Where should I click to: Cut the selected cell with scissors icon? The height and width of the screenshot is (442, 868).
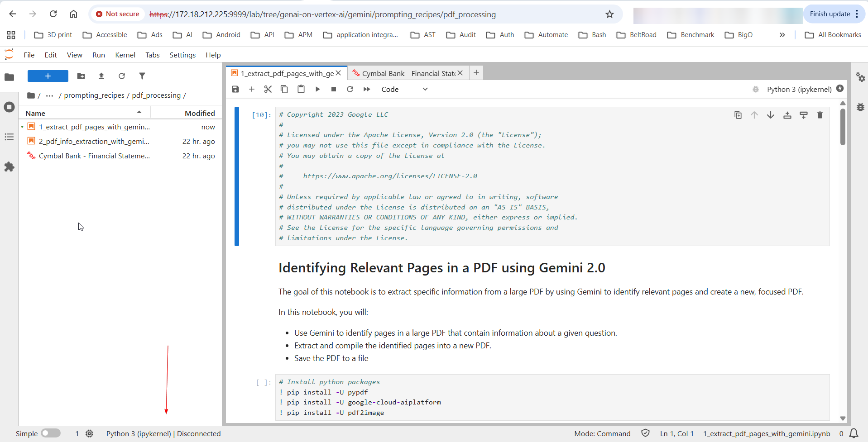[268, 89]
